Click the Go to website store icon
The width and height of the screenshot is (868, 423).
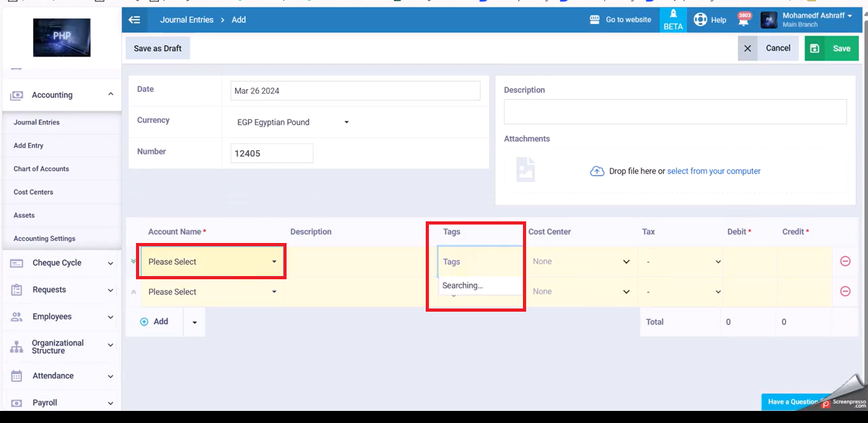tap(595, 20)
